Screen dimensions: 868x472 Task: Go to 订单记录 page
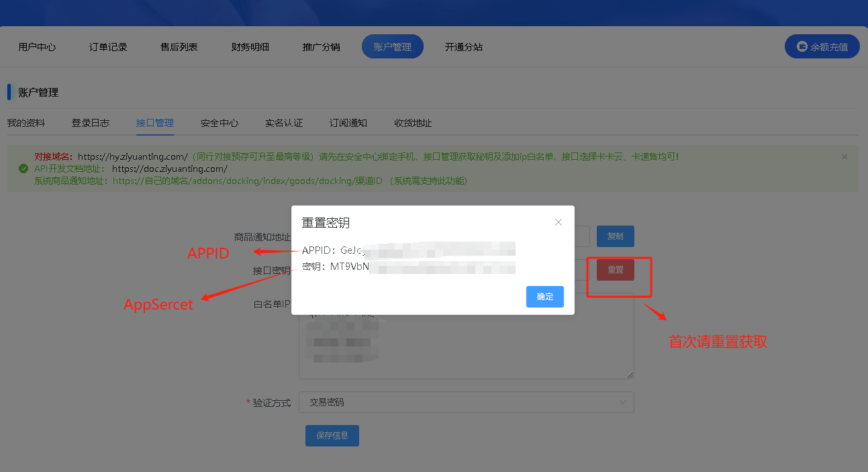108,47
